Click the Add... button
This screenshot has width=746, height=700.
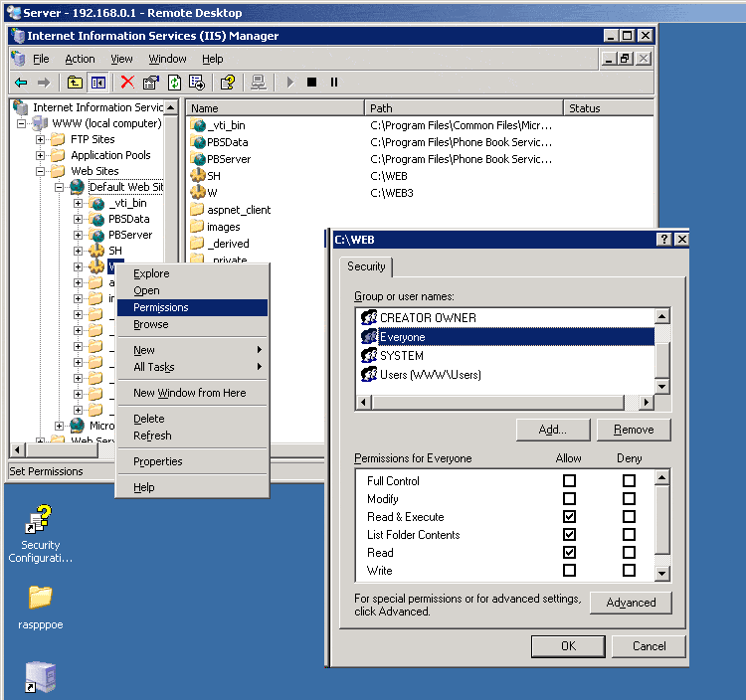[x=553, y=430]
